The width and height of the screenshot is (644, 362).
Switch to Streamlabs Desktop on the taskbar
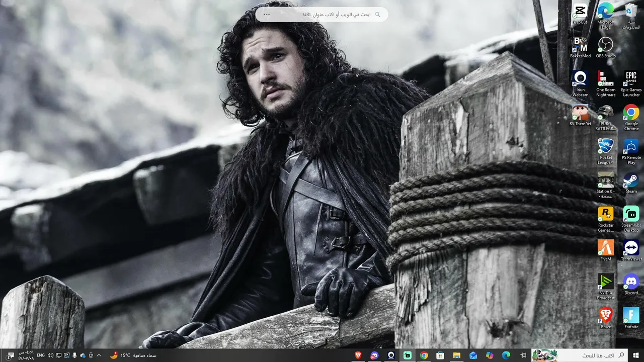[x=408, y=355]
